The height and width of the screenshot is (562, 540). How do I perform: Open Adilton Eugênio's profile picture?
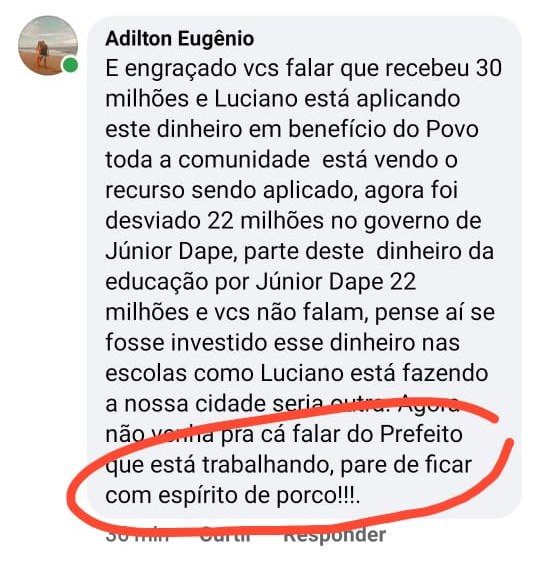coord(48,45)
